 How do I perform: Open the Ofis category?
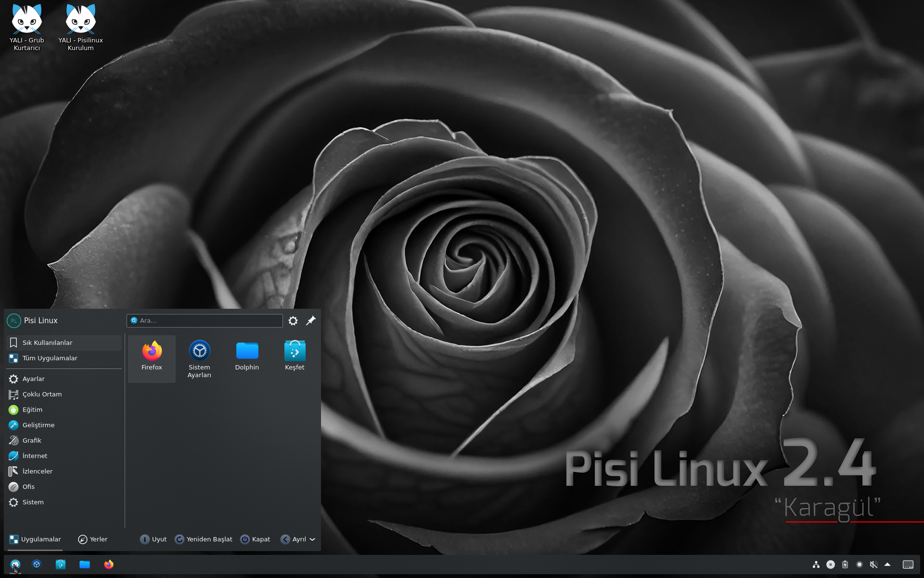pos(64,487)
